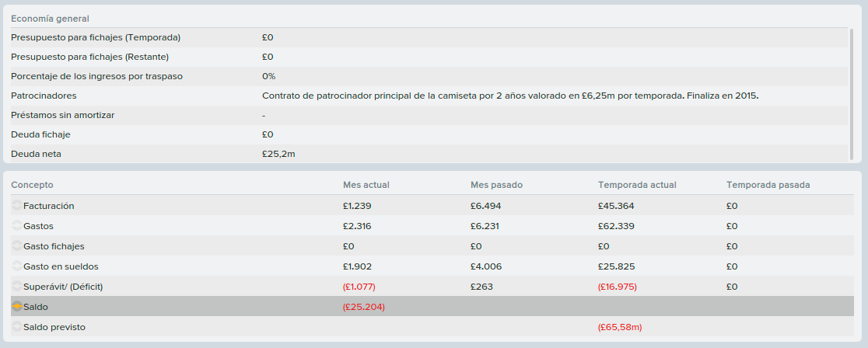Select the highlighted Saldo row

pyautogui.click(x=432, y=307)
